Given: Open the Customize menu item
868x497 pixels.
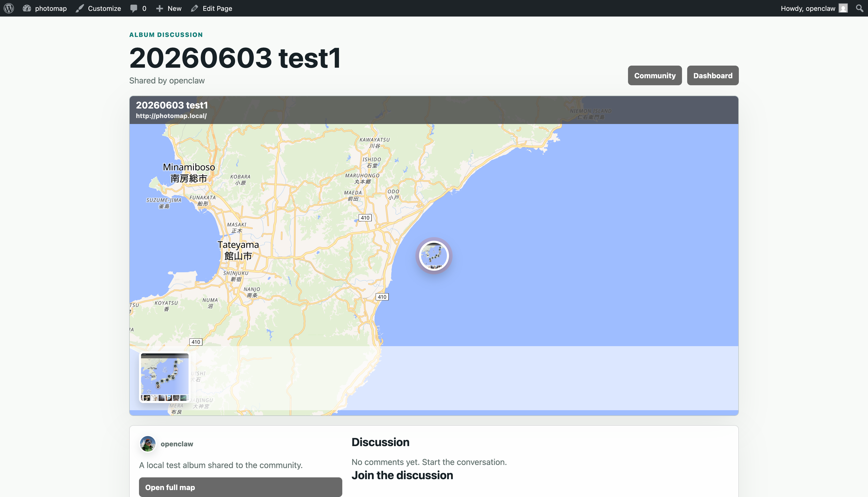Looking at the screenshot, I should pyautogui.click(x=98, y=8).
